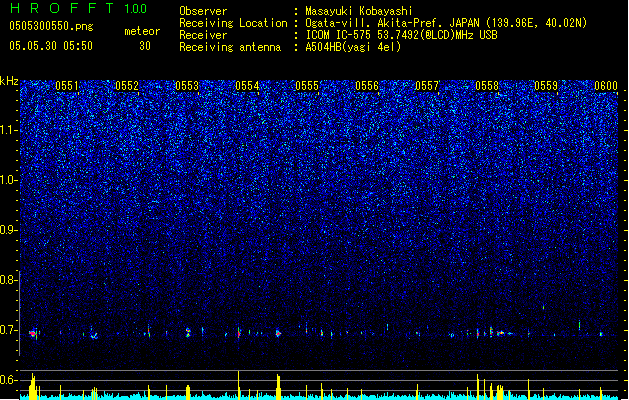Click the 1.1 kHz axis label

click(8, 130)
